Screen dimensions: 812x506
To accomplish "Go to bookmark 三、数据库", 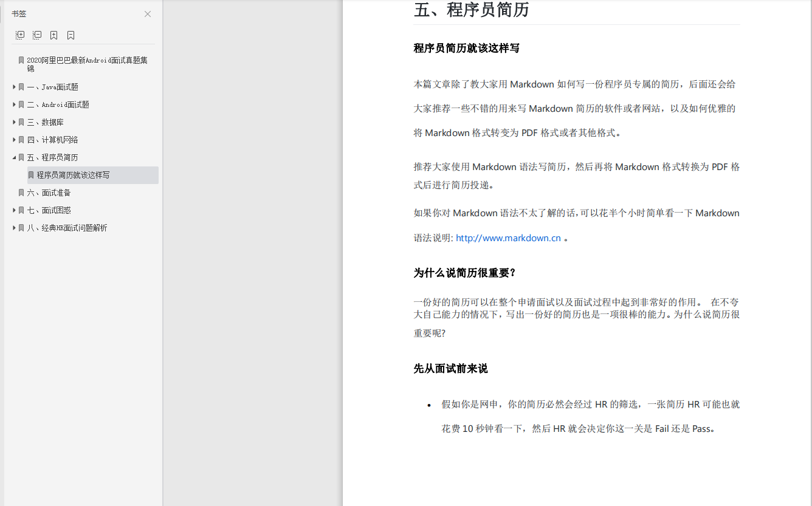I will (45, 122).
